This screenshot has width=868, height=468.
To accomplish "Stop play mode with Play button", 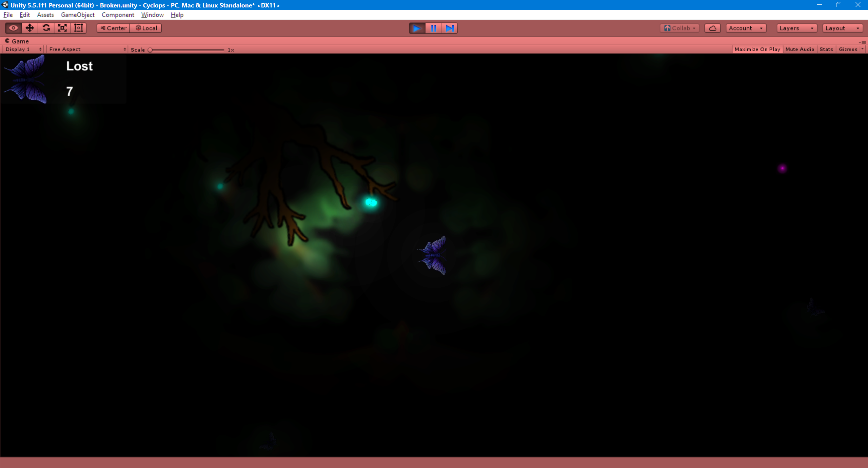I will (x=417, y=28).
